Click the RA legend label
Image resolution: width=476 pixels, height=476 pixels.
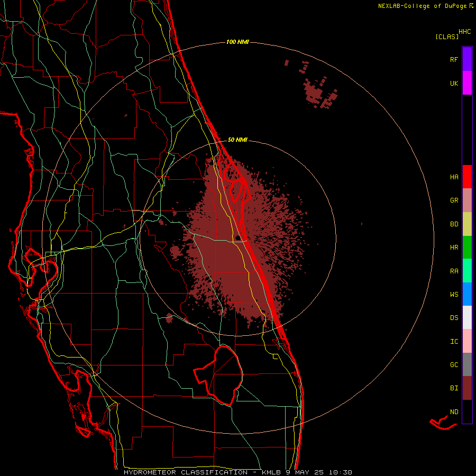coord(454,271)
